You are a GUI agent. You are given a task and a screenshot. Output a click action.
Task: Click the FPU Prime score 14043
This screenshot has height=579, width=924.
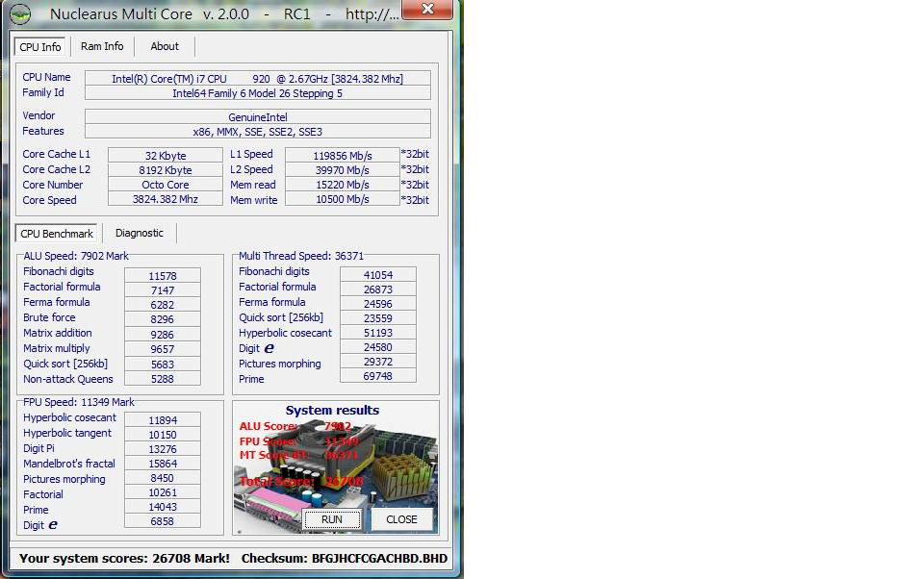tap(163, 507)
